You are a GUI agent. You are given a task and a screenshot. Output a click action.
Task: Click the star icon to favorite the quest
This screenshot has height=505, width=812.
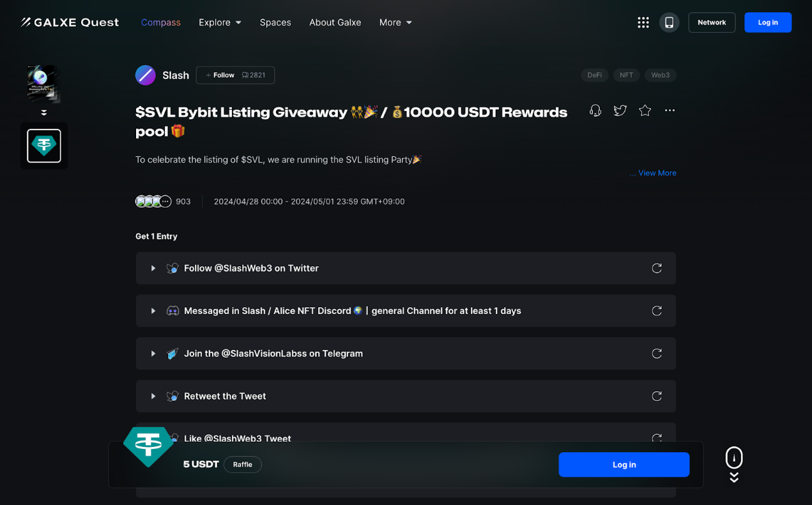click(645, 110)
